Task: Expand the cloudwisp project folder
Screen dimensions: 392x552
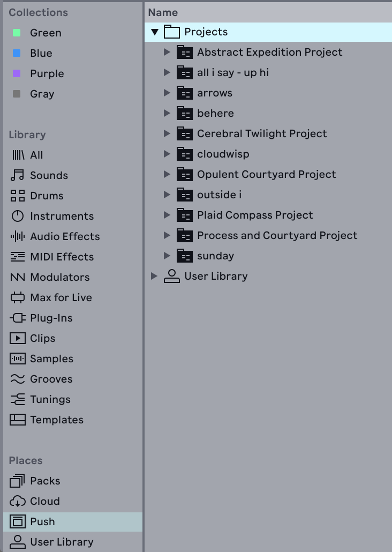Action: pyautogui.click(x=168, y=154)
